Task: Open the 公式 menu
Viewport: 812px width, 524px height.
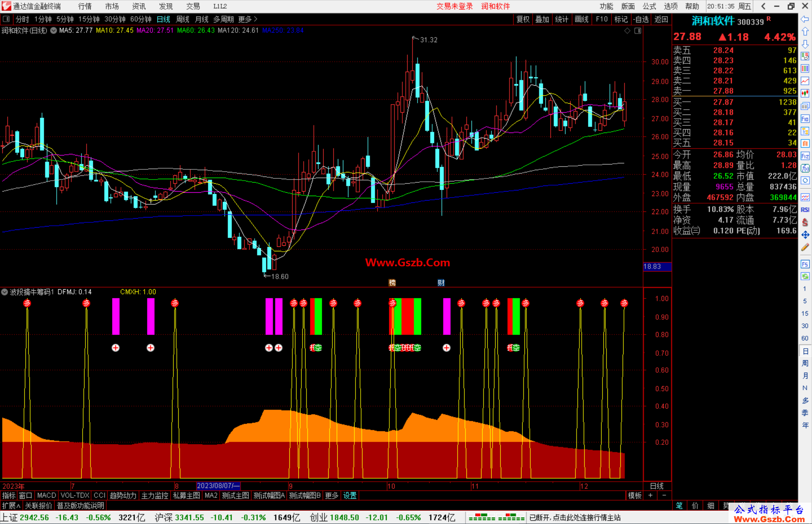Action: pyautogui.click(x=649, y=6)
